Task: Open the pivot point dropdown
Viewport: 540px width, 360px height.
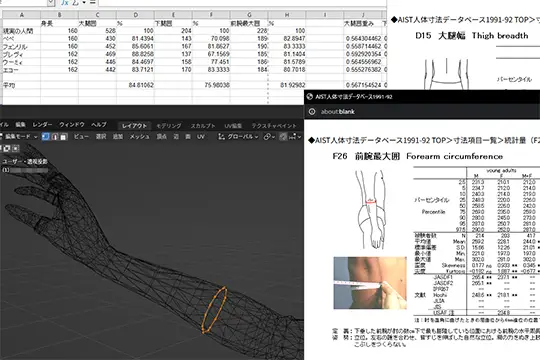Action: pyautogui.click(x=269, y=137)
